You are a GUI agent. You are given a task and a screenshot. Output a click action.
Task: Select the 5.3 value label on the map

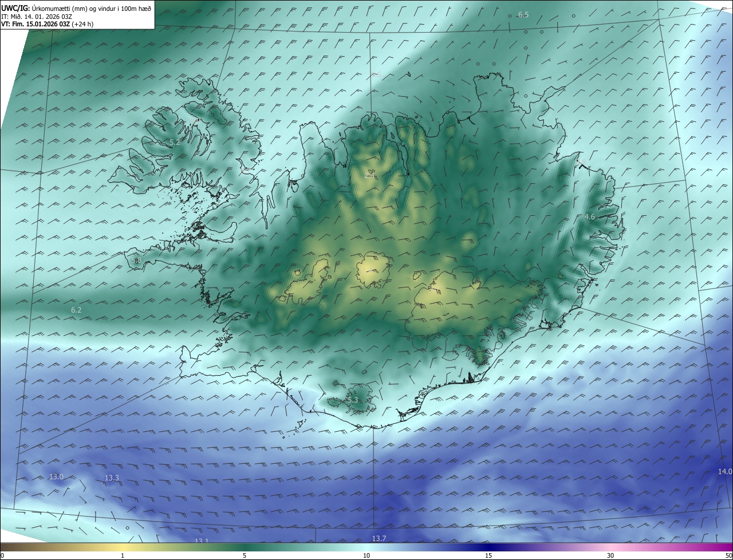click(x=352, y=400)
